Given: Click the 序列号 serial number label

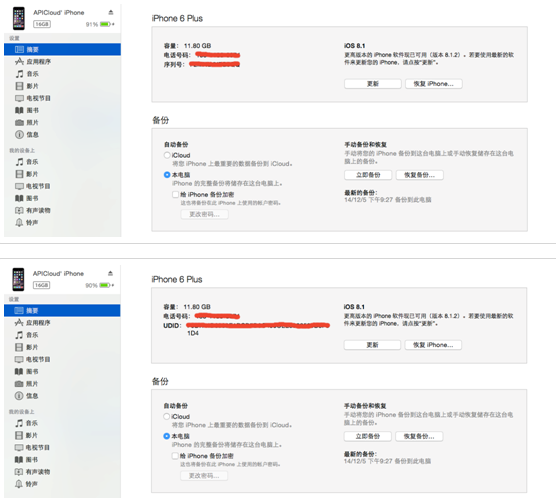Looking at the screenshot, I should point(174,65).
